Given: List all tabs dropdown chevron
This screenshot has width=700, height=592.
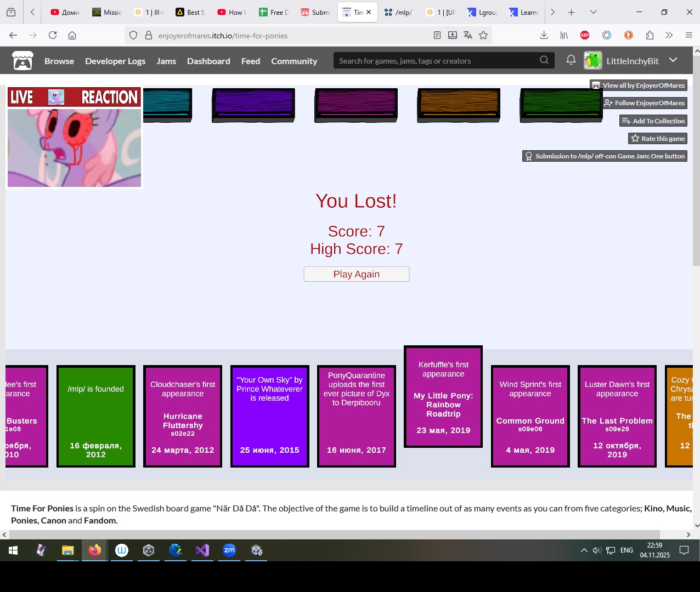Looking at the screenshot, I should point(594,12).
